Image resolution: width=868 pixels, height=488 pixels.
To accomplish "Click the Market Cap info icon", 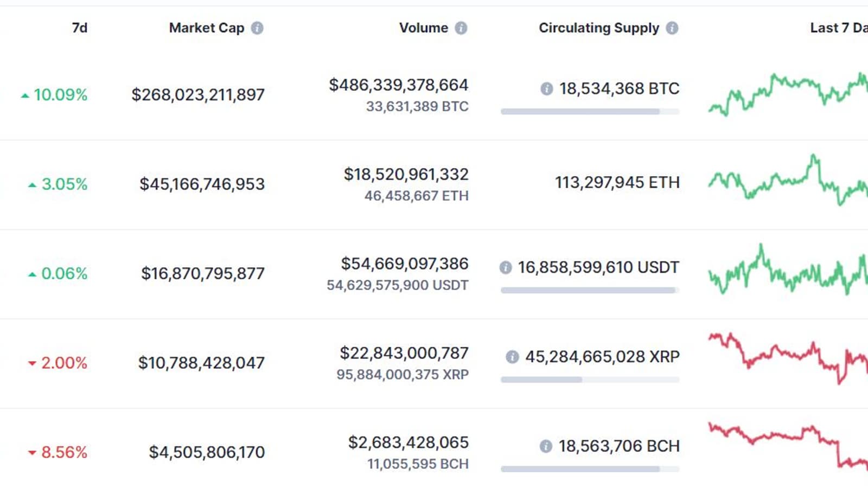I will click(257, 28).
